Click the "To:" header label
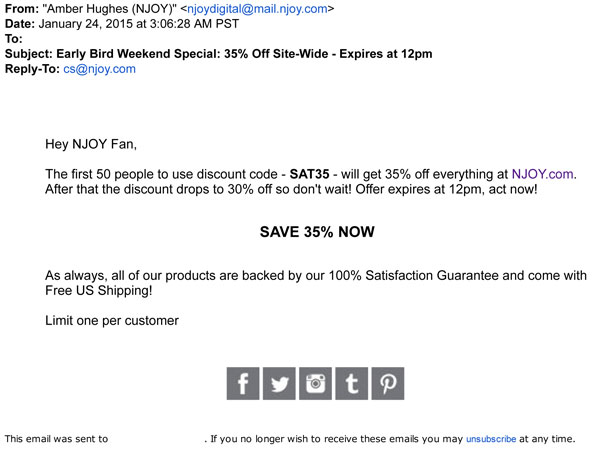 click(14, 40)
